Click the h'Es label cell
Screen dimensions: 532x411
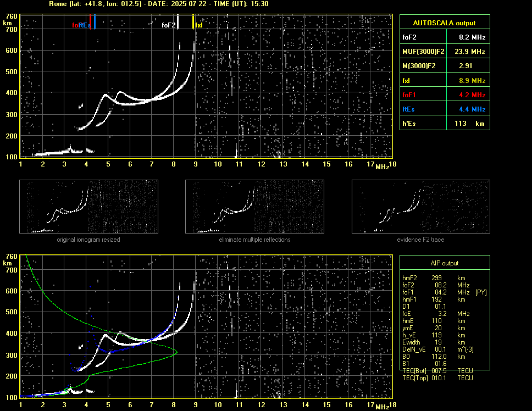423,123
